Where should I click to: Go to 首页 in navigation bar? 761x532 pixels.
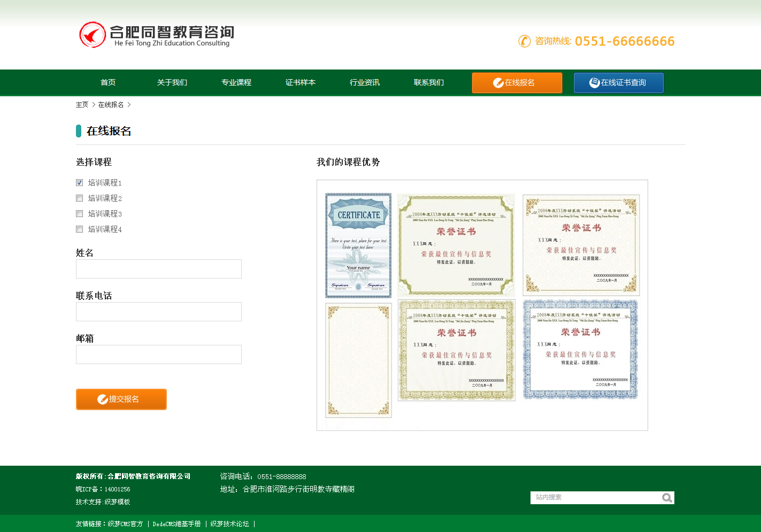[108, 82]
